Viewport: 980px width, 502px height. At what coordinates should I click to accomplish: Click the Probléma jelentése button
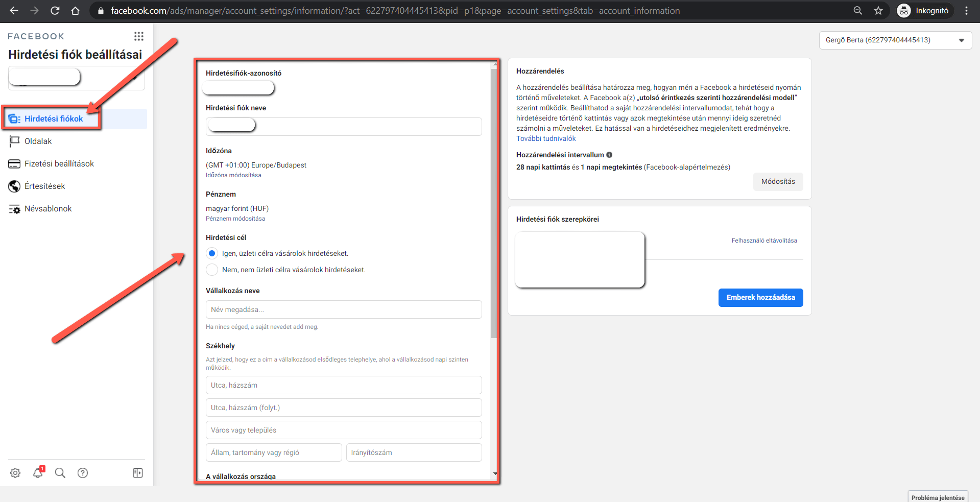(938, 497)
